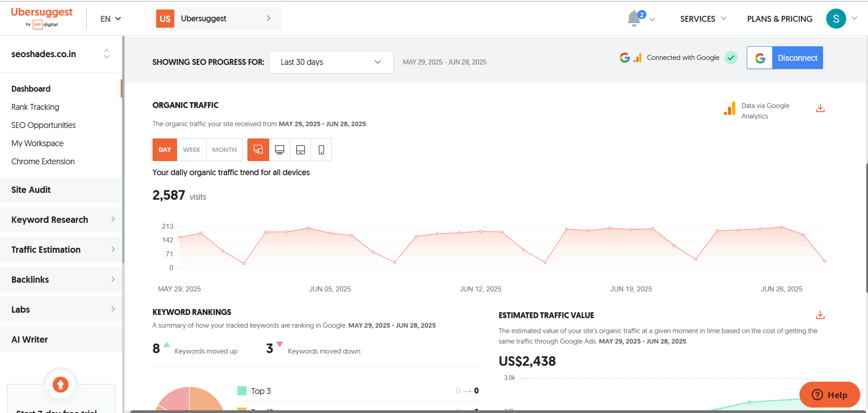Click the user avatar S icon
This screenshot has height=413, width=868.
coord(836,19)
